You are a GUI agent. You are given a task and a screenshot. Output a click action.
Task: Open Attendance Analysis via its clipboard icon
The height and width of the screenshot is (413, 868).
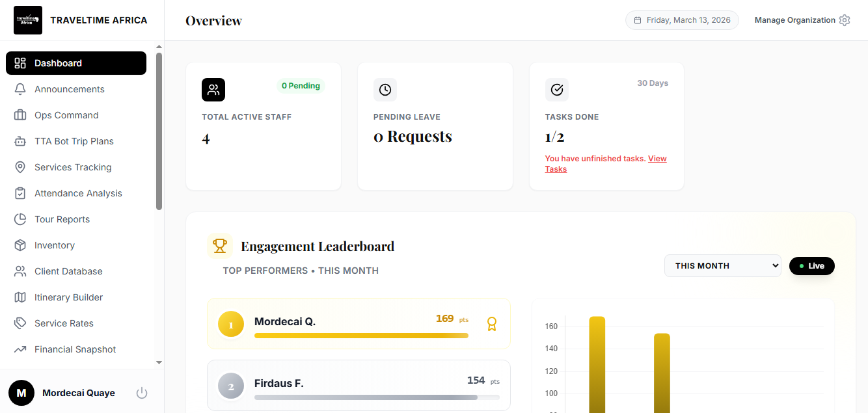(20, 193)
